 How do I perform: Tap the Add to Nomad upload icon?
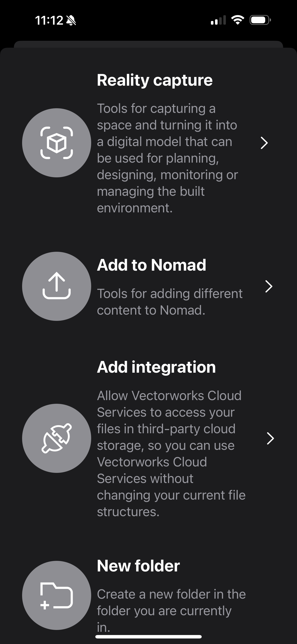tap(56, 286)
